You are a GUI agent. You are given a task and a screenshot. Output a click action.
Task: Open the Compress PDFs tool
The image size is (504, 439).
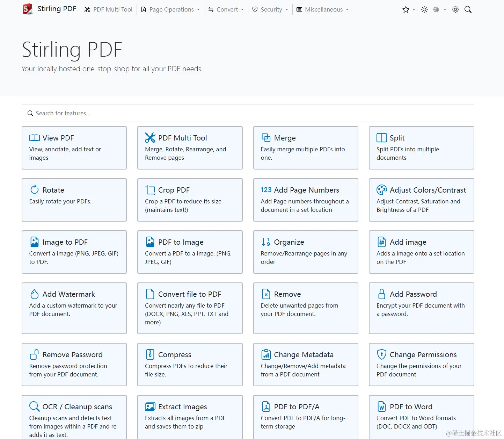coord(190,365)
